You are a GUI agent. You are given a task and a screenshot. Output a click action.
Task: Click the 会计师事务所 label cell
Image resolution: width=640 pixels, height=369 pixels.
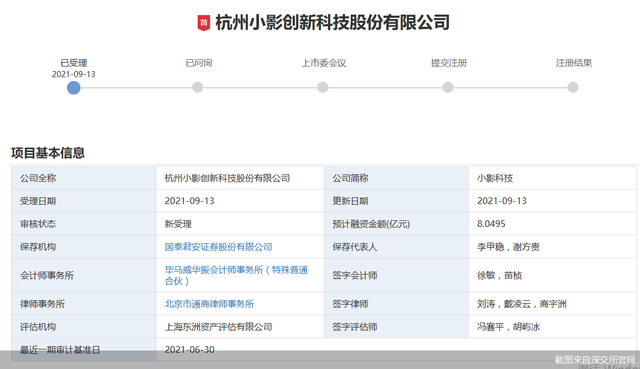pos(84,275)
